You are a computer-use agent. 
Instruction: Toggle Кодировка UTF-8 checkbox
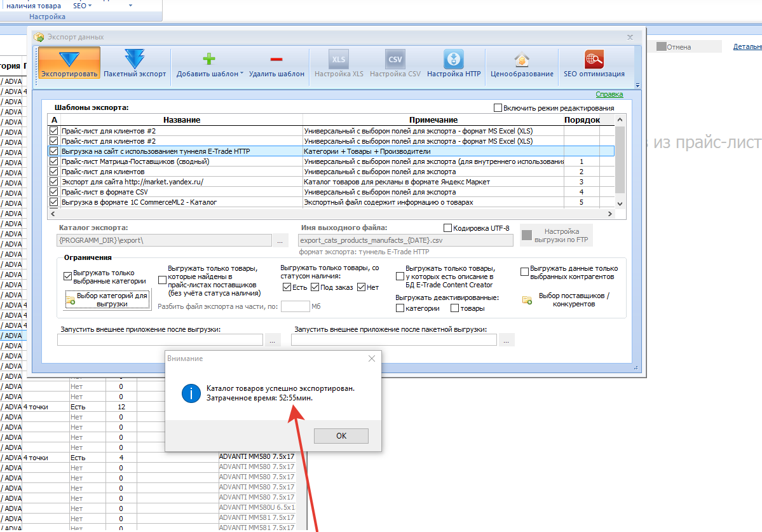point(447,228)
